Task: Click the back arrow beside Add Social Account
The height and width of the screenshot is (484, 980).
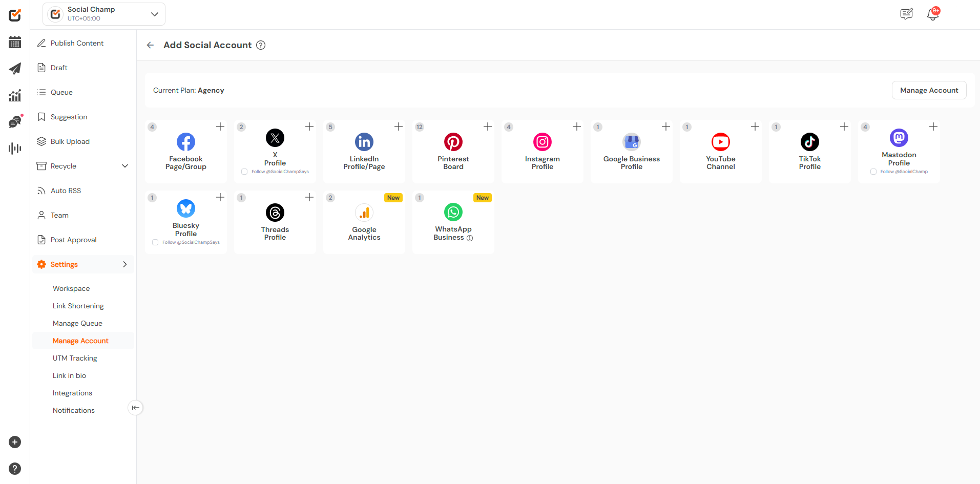Action: (x=150, y=45)
